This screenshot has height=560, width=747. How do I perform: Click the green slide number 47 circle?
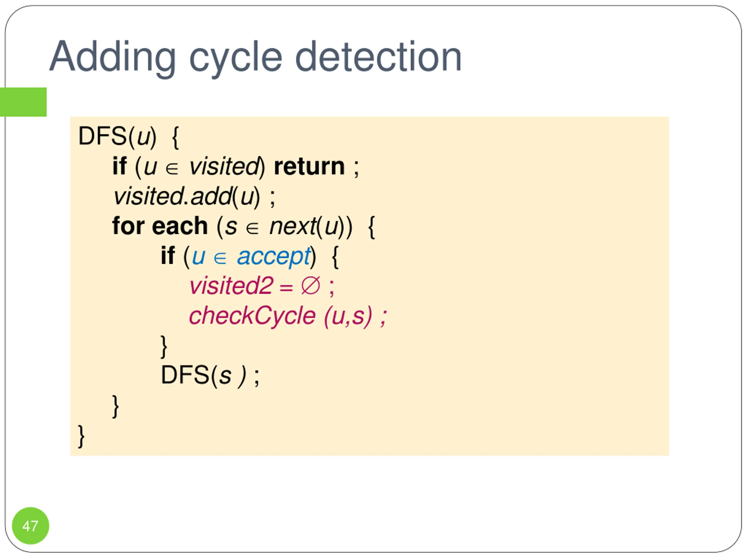click(30, 526)
